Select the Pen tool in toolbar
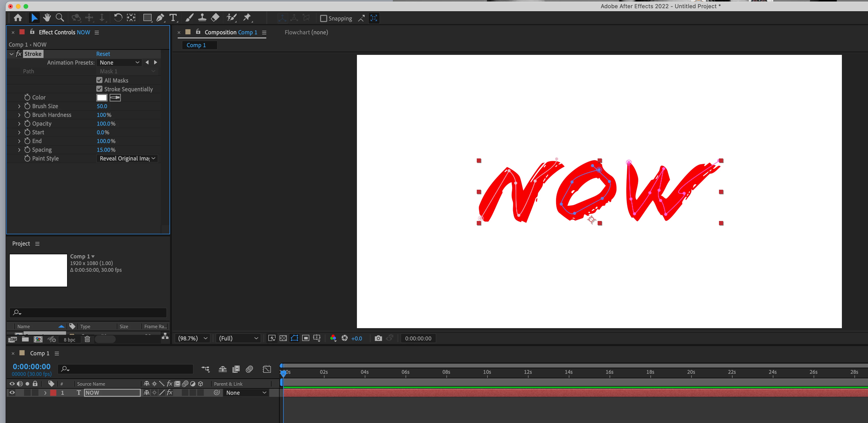The height and width of the screenshot is (423, 868). point(160,17)
